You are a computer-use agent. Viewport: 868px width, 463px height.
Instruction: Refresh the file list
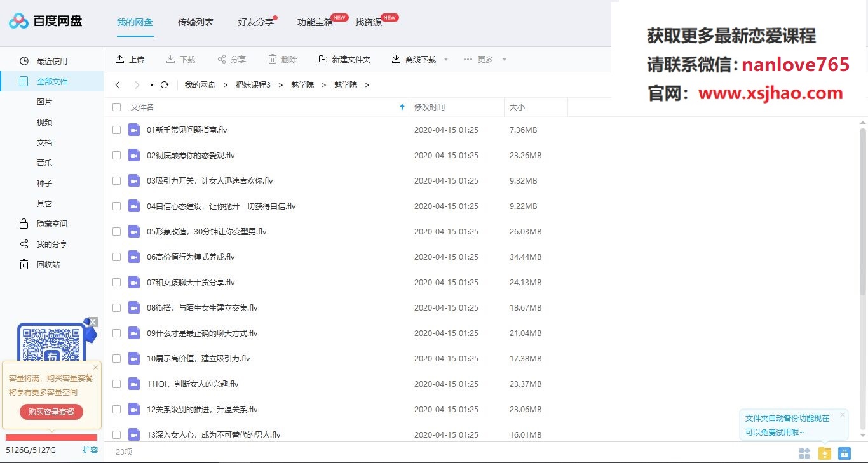click(165, 85)
